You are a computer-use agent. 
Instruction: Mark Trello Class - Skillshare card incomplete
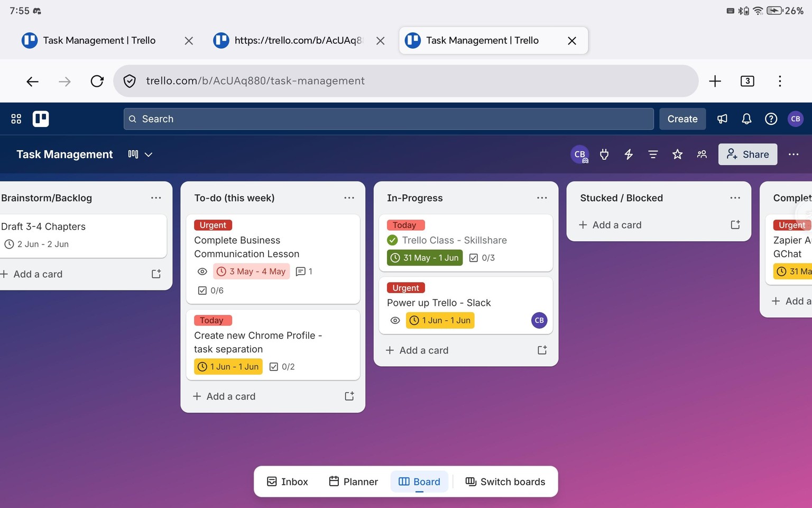click(x=392, y=240)
